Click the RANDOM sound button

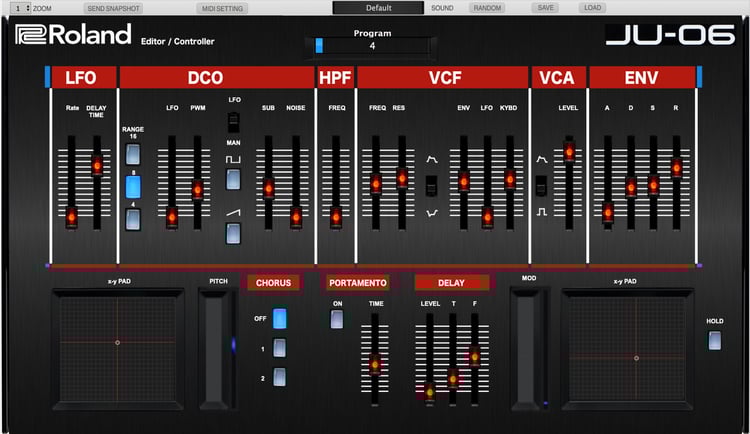click(x=487, y=8)
